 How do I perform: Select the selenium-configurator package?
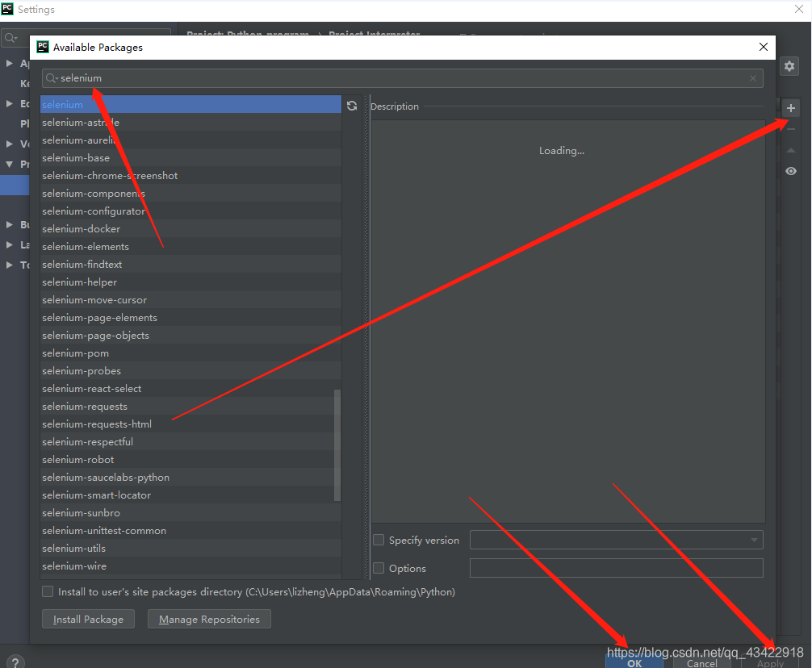pos(190,211)
